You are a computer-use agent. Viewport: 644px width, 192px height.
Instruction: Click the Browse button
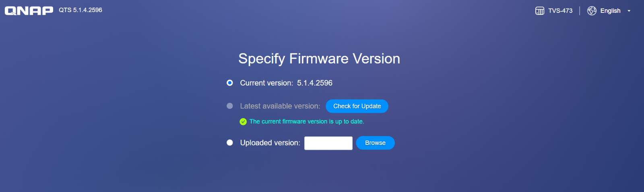(x=375, y=143)
